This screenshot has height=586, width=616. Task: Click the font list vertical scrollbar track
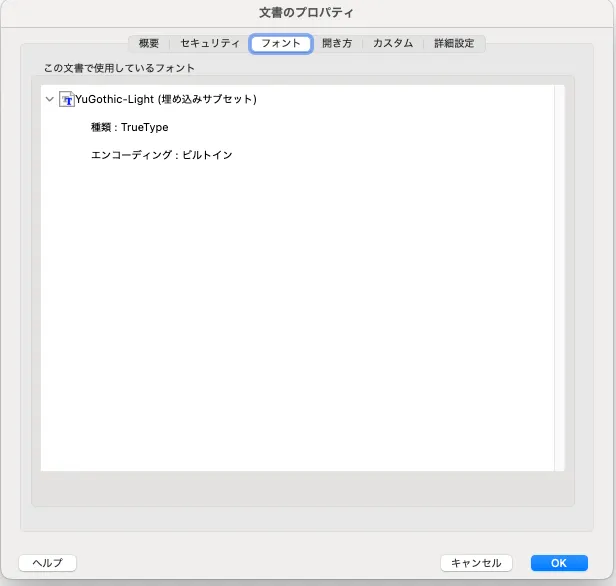[x=559, y=300]
